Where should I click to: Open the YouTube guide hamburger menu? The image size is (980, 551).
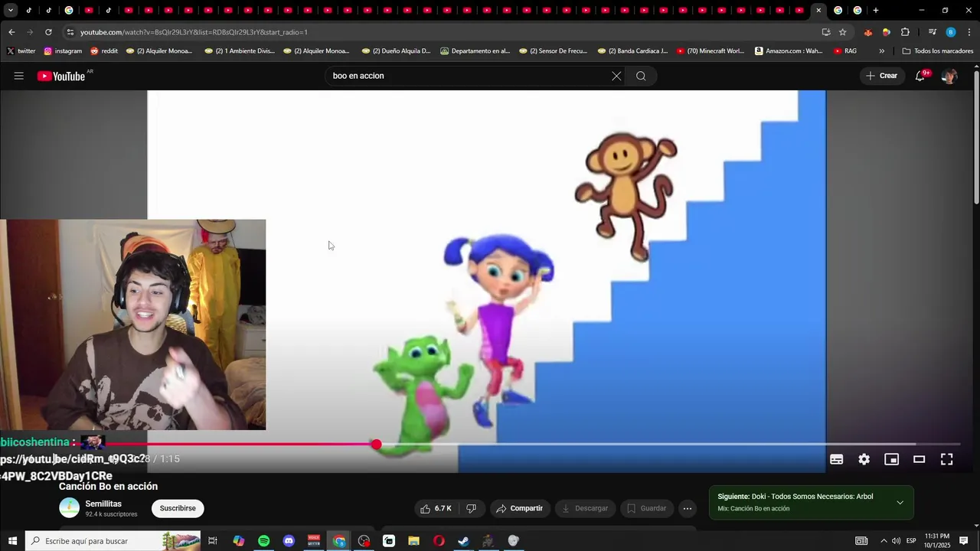click(18, 76)
